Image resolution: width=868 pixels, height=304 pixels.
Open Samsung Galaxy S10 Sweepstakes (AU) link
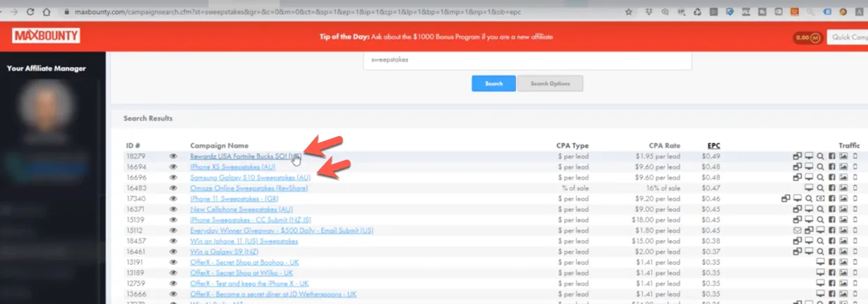pos(250,177)
